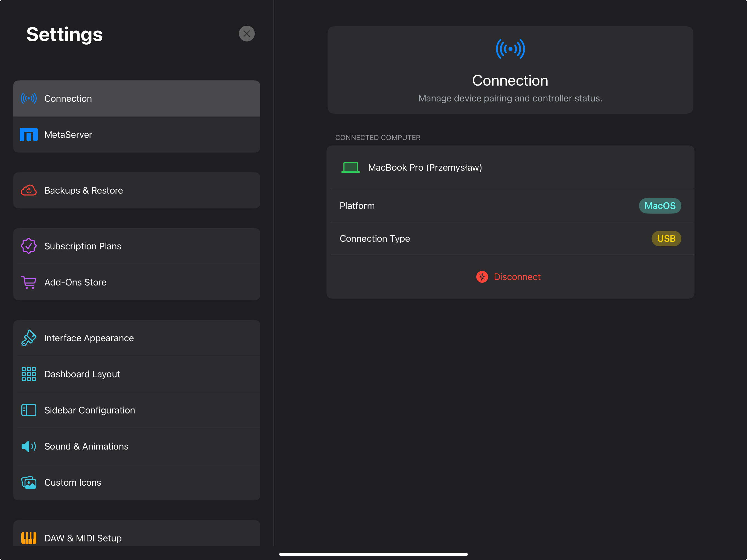The image size is (747, 560).
Task: Open Subscription Plans page
Action: [136, 246]
